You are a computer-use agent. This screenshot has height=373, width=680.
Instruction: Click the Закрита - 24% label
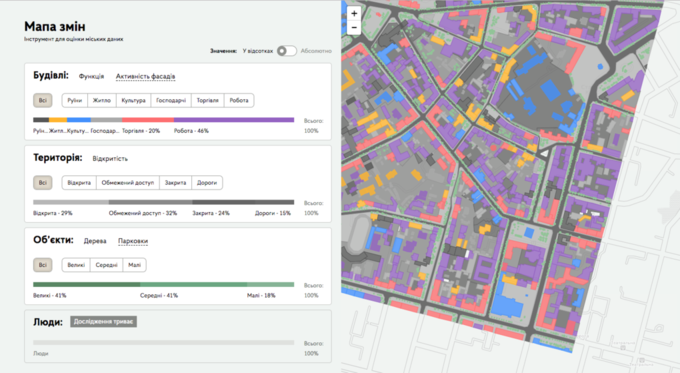pos(211,213)
